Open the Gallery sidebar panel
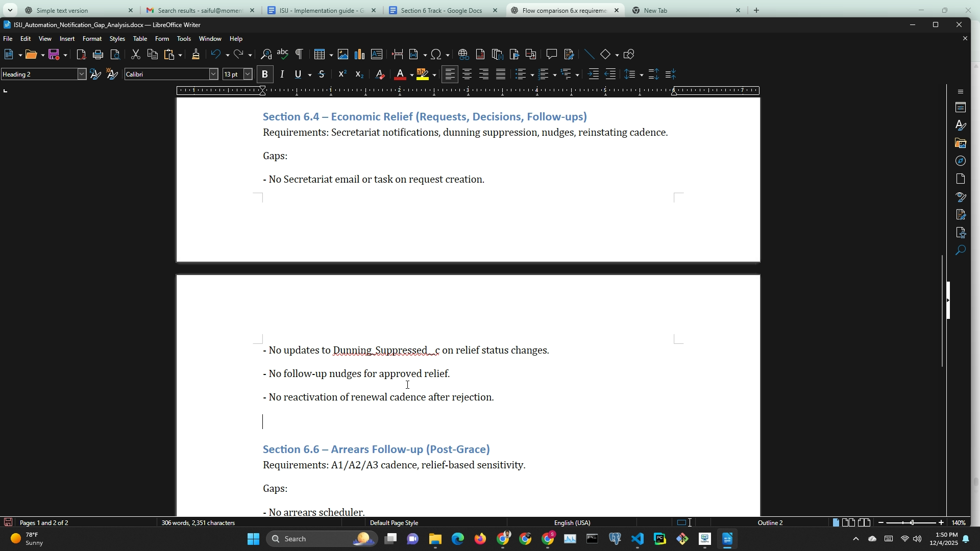The image size is (980, 551). pos(961,143)
